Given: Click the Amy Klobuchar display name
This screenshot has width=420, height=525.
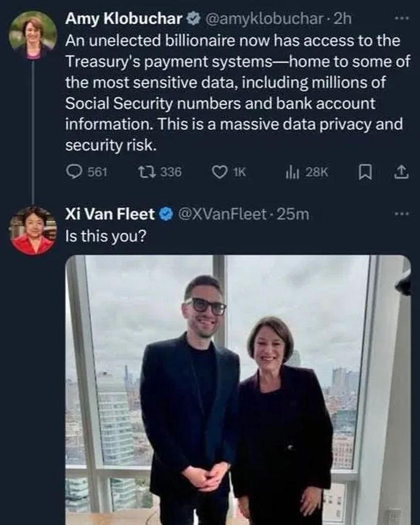Looking at the screenshot, I should [x=124, y=19].
